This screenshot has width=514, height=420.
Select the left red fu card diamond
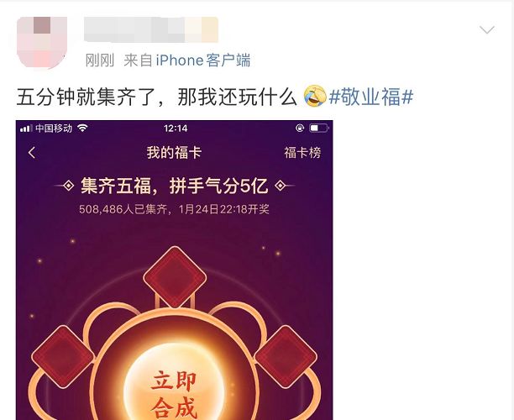click(63, 357)
